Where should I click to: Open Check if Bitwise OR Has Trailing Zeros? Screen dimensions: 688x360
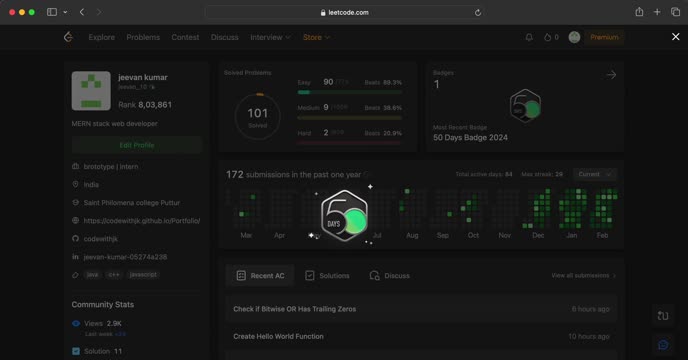point(294,309)
